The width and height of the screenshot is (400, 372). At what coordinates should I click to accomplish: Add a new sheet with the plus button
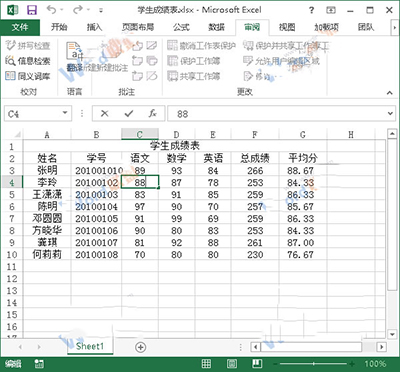pos(141,347)
